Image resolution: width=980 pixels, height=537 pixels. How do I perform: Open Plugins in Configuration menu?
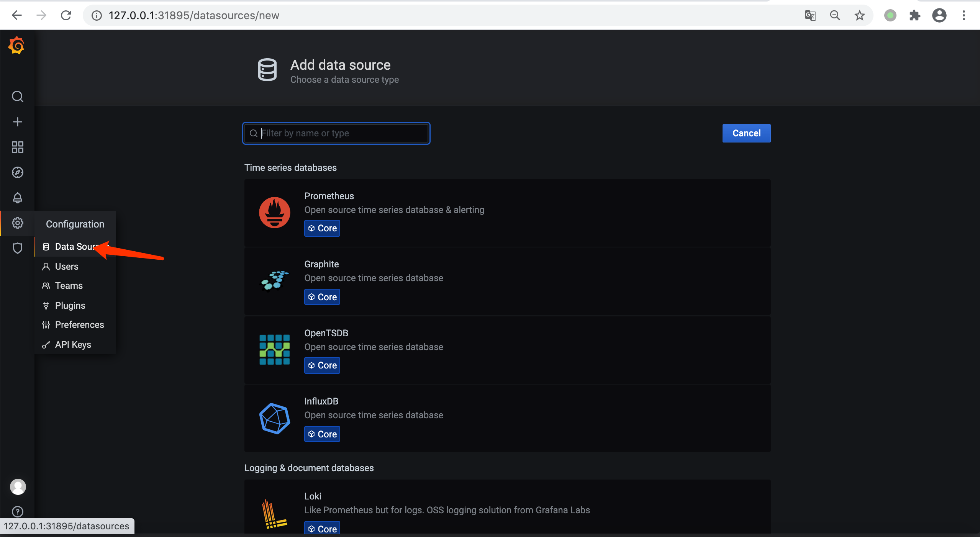point(75,305)
